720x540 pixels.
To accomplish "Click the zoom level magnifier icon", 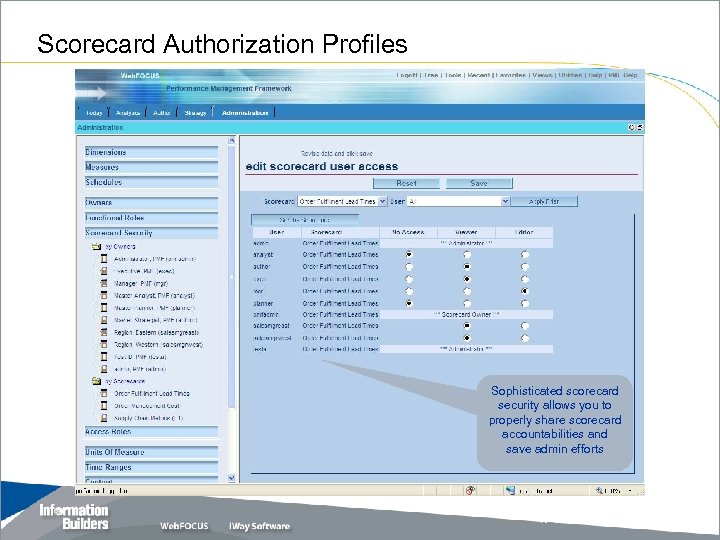I will [x=599, y=490].
